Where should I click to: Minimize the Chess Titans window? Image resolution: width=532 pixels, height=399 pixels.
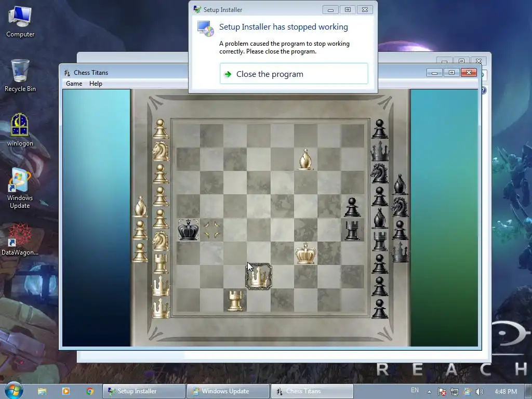(435, 72)
